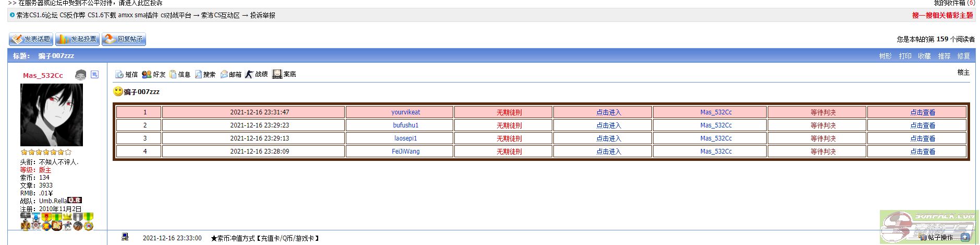
Task: Click 点击进入 in yourvikeat row
Action: tap(609, 112)
